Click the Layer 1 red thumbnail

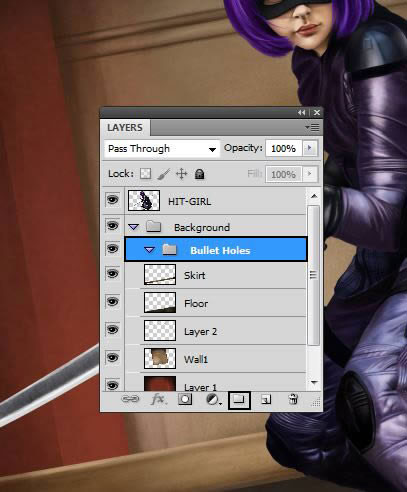160,384
